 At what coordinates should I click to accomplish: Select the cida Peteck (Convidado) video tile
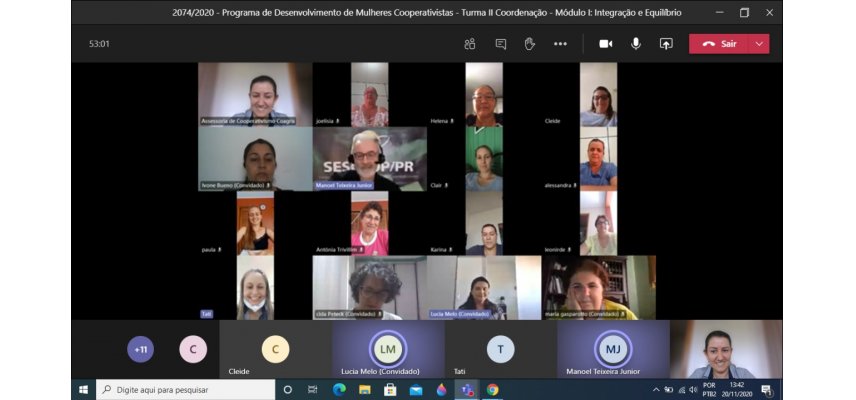click(x=370, y=288)
